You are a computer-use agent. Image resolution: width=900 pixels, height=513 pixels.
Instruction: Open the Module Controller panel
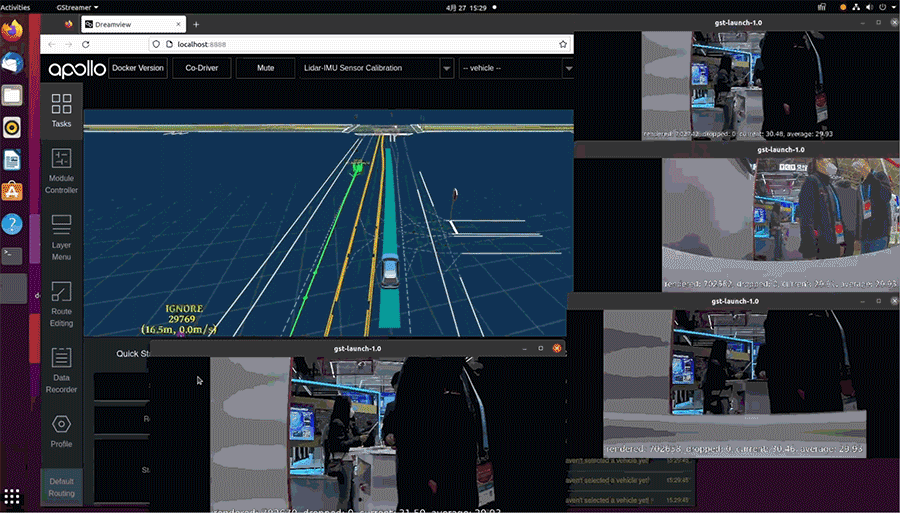(x=61, y=172)
